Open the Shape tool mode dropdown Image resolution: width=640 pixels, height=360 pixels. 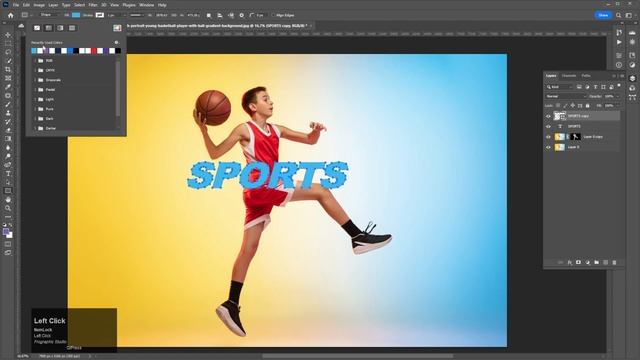click(x=49, y=15)
